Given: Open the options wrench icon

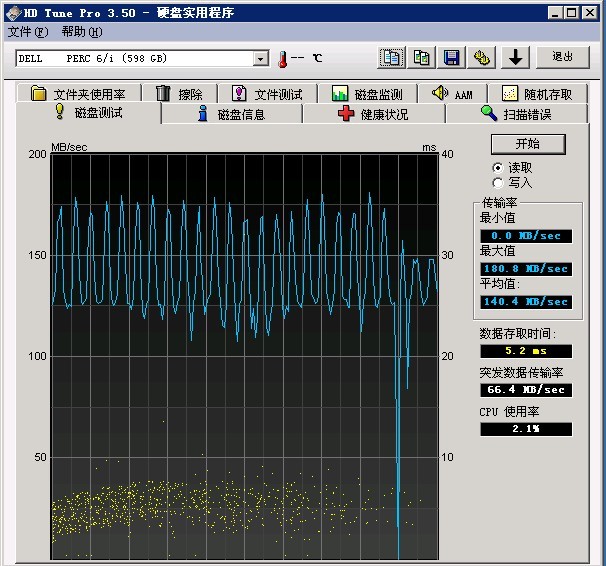Looking at the screenshot, I should [481, 58].
